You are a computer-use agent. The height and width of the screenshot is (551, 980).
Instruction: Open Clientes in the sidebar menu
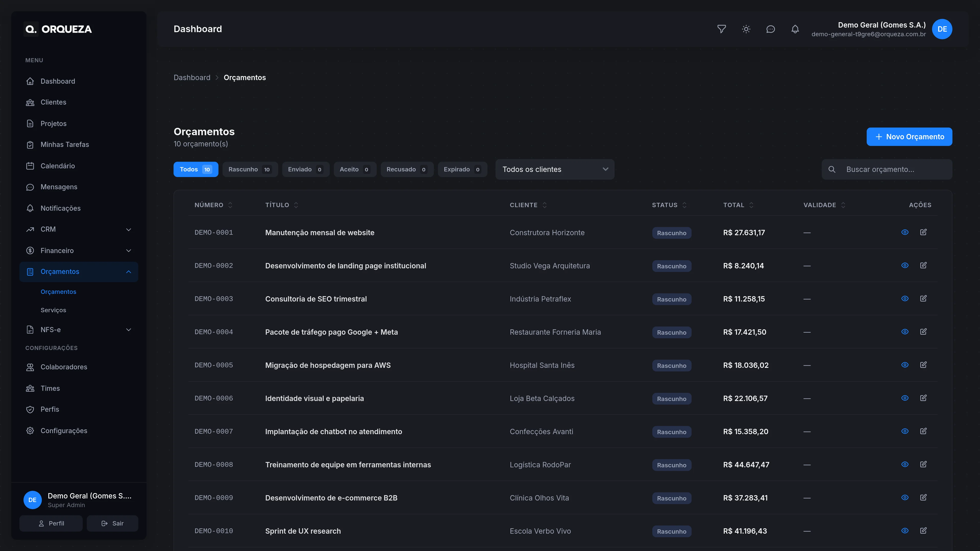[79, 102]
